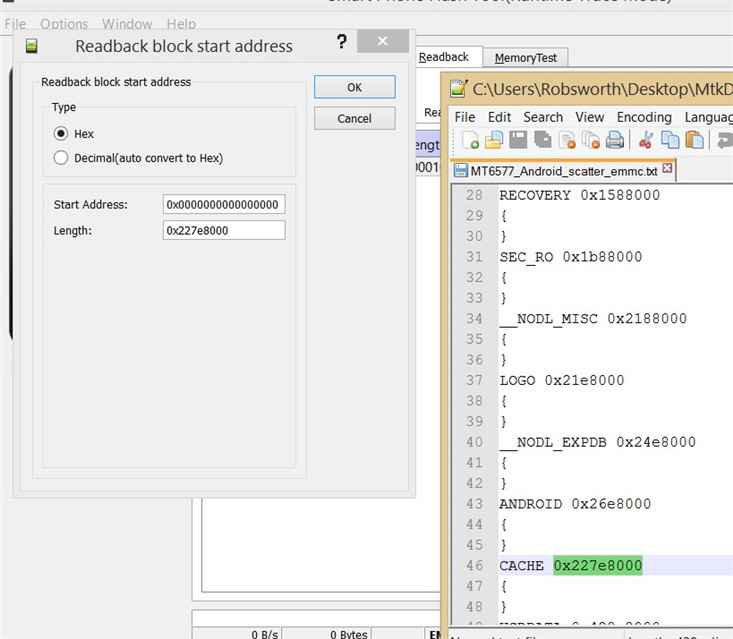Image resolution: width=733 pixels, height=639 pixels.
Task: Click the Start Address input field
Action: [x=224, y=204]
